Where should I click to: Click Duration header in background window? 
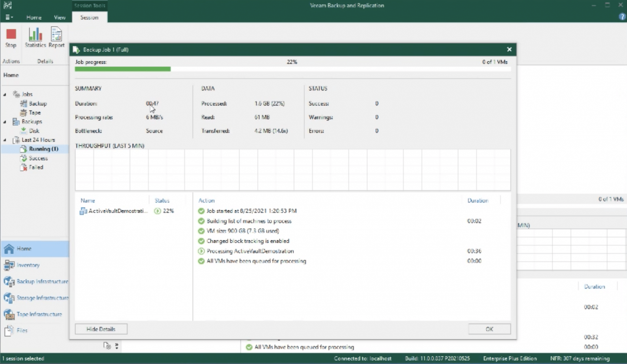(594, 287)
